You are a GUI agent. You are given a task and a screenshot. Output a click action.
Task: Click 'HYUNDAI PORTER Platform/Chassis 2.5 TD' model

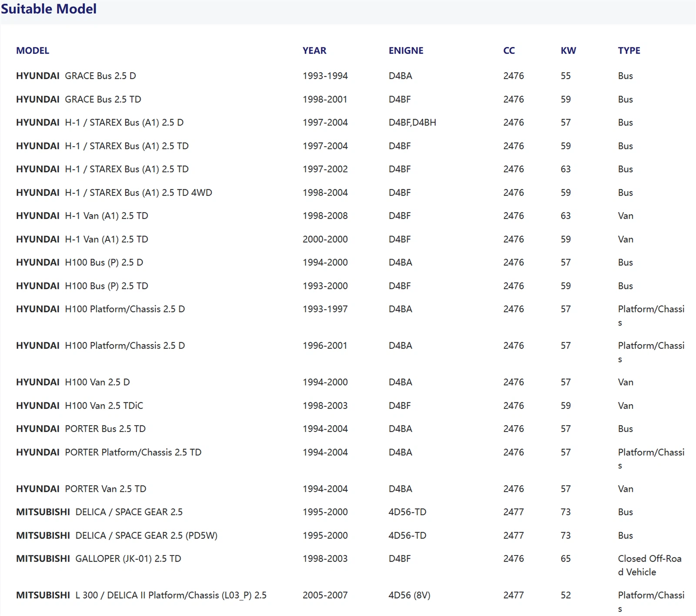click(109, 452)
